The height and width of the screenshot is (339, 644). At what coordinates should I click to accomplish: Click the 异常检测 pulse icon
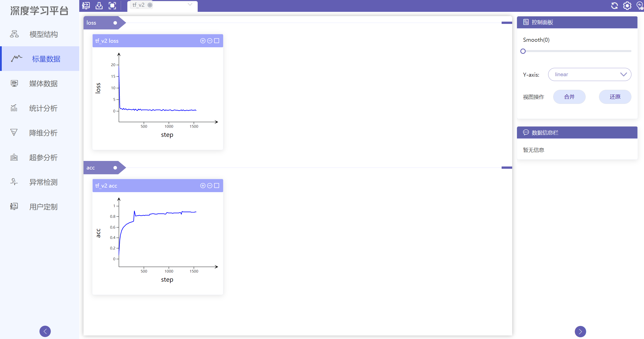pyautogui.click(x=14, y=182)
